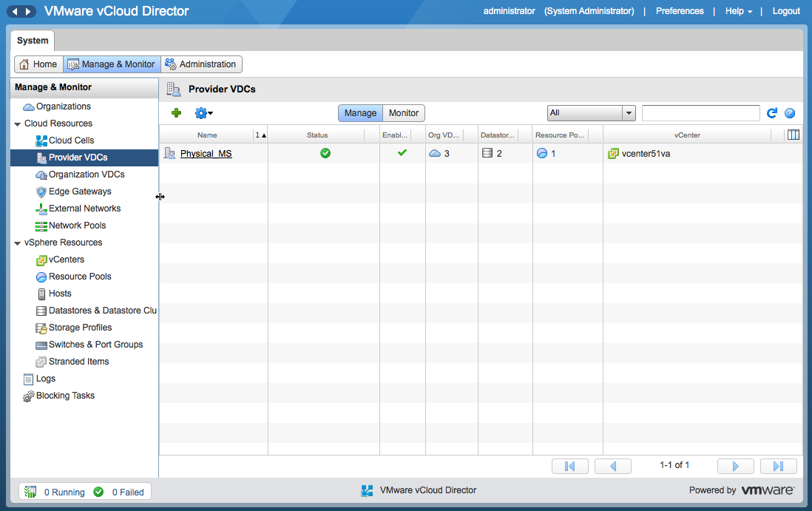
Task: Jump to the last page of results
Action: [x=778, y=466]
